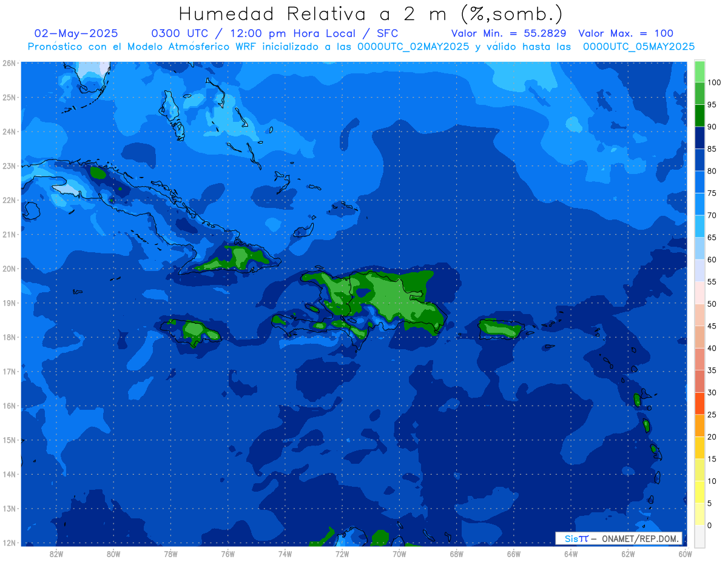Click the "66W" longitude label
This screenshot has height=562, width=728.
514,554
